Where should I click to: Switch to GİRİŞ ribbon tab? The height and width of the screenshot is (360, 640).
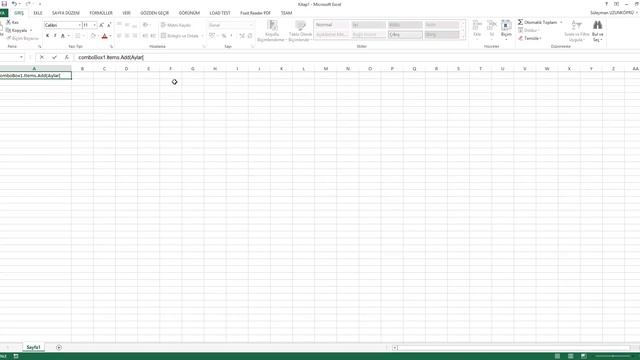click(x=19, y=13)
